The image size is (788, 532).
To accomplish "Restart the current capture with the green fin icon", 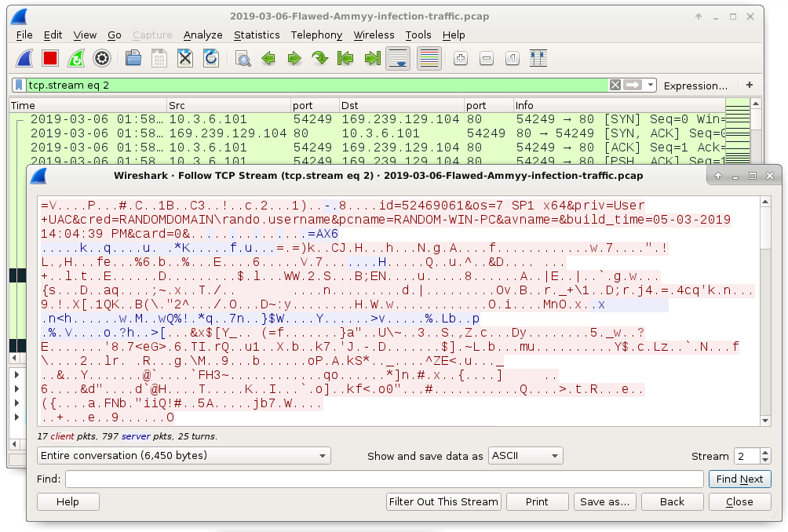I will [76, 58].
